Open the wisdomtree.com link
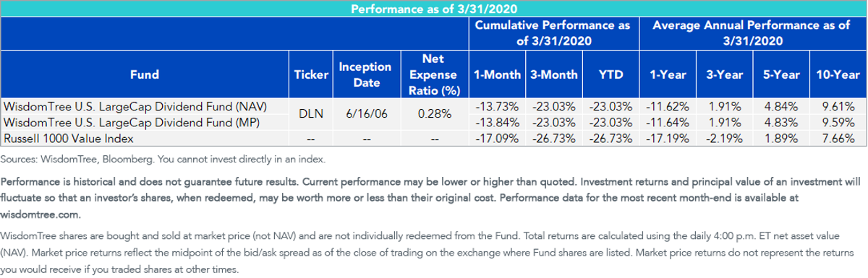The image size is (868, 278). tap(33, 215)
